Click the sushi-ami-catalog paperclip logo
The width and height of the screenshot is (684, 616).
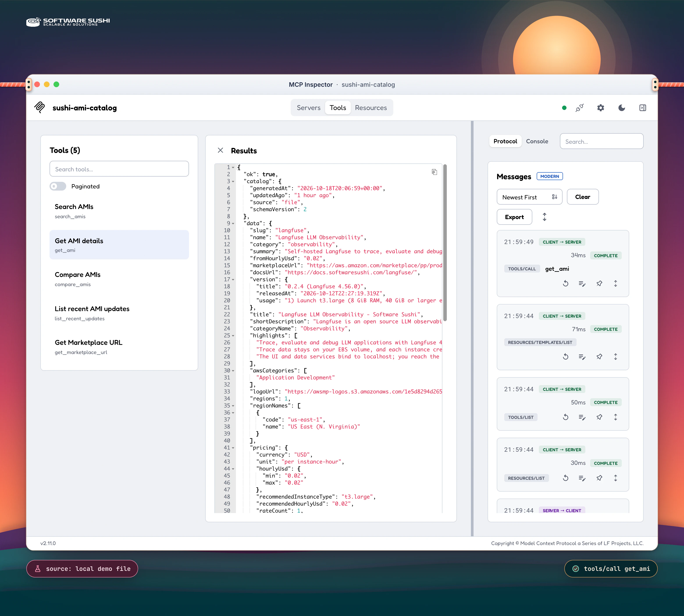[x=40, y=108]
